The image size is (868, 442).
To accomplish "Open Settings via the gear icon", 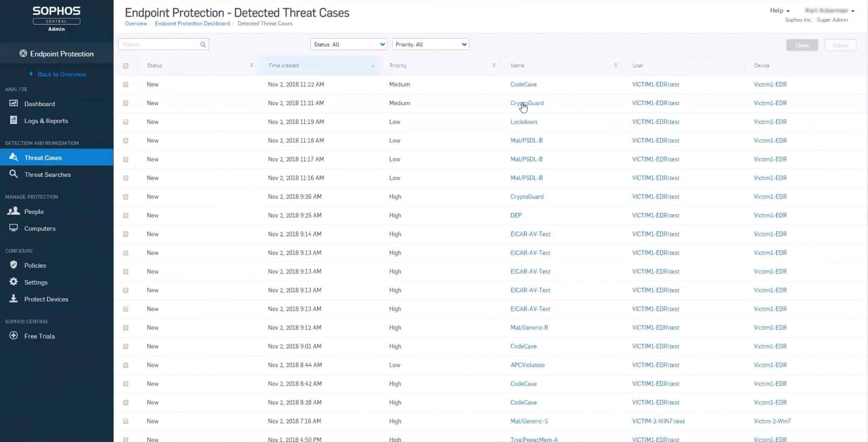I will coord(13,282).
